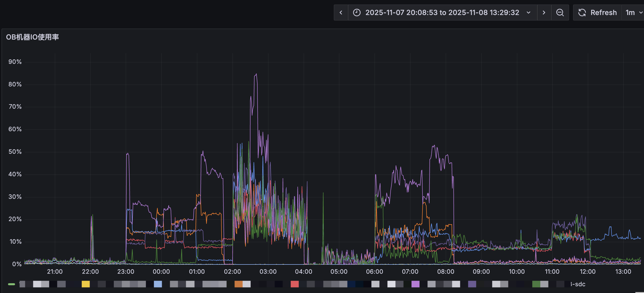Image resolution: width=644 pixels, height=293 pixels.
Task: Open the date range 2025-11-07 to 2025-11-08 selector
Action: point(442,13)
